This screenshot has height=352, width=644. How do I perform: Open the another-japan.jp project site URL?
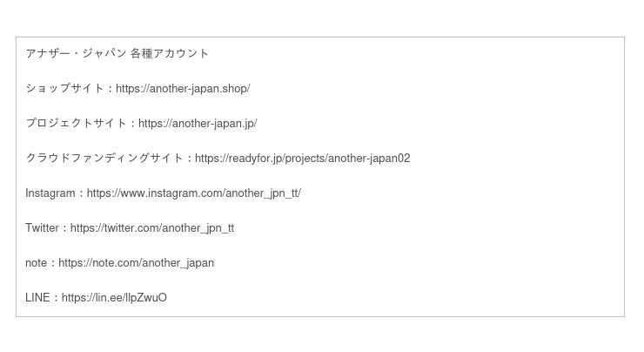pyautogui.click(x=197, y=124)
